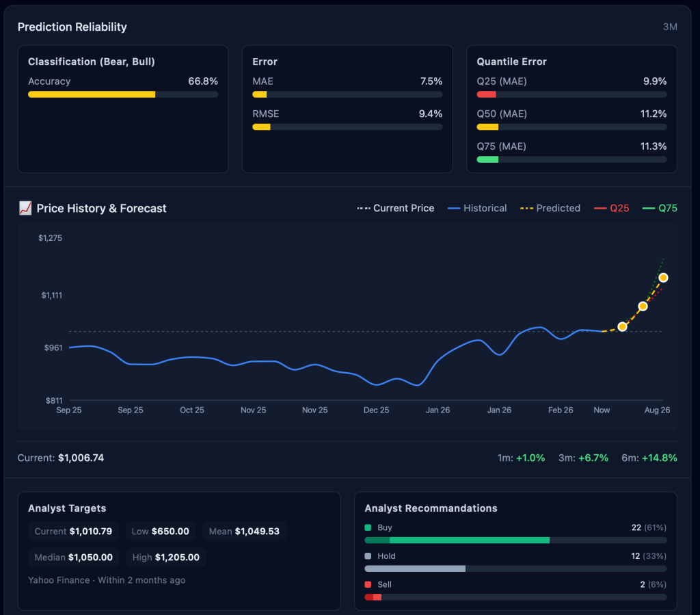Toggle the Historical series in legend
The width and height of the screenshot is (700, 615).
[x=477, y=208]
